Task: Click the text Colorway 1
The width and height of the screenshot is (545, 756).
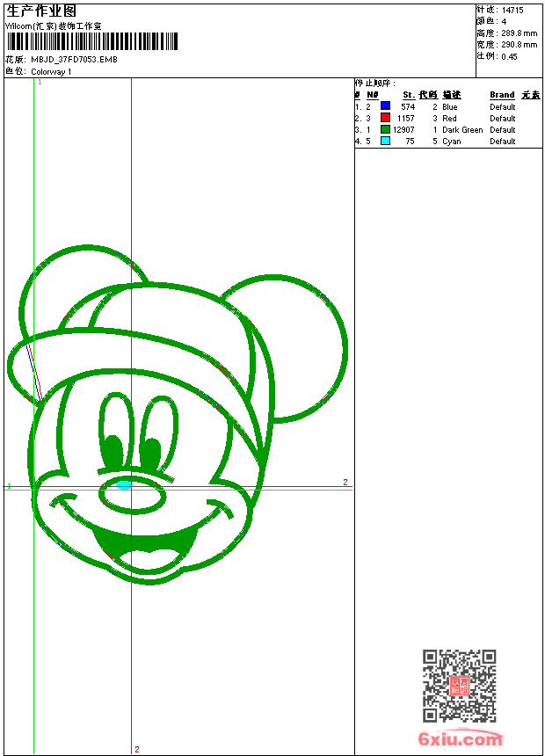Action: pyautogui.click(x=51, y=72)
